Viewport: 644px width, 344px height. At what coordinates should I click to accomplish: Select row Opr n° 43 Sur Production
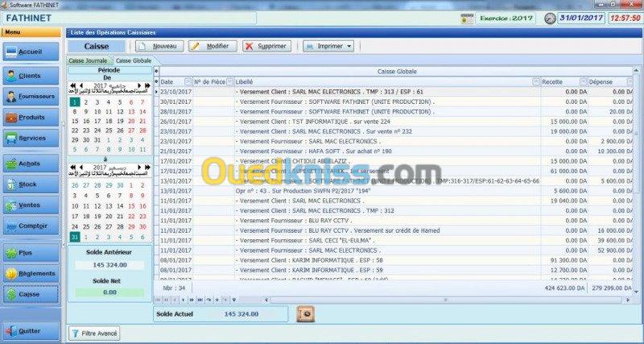coord(397,191)
